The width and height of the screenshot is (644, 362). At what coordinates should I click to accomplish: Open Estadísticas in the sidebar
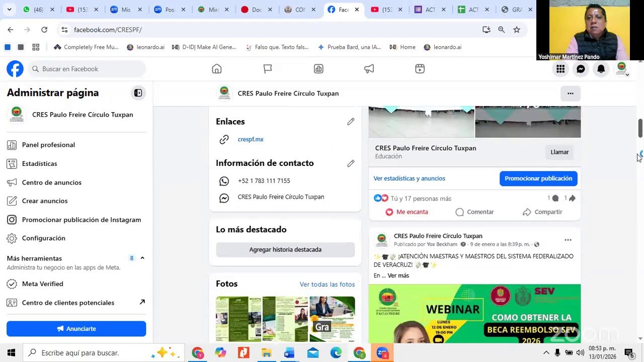76,163
